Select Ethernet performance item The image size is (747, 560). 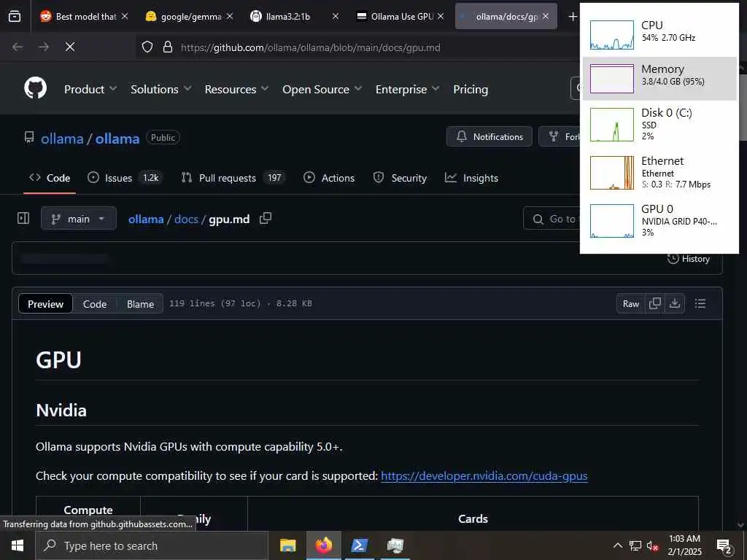pos(659,172)
